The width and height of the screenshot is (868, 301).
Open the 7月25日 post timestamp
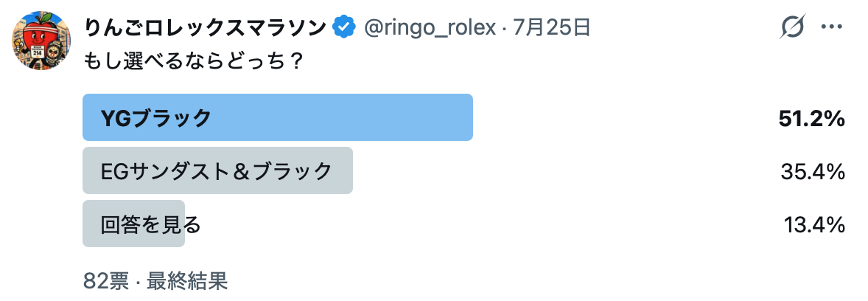tap(551, 27)
